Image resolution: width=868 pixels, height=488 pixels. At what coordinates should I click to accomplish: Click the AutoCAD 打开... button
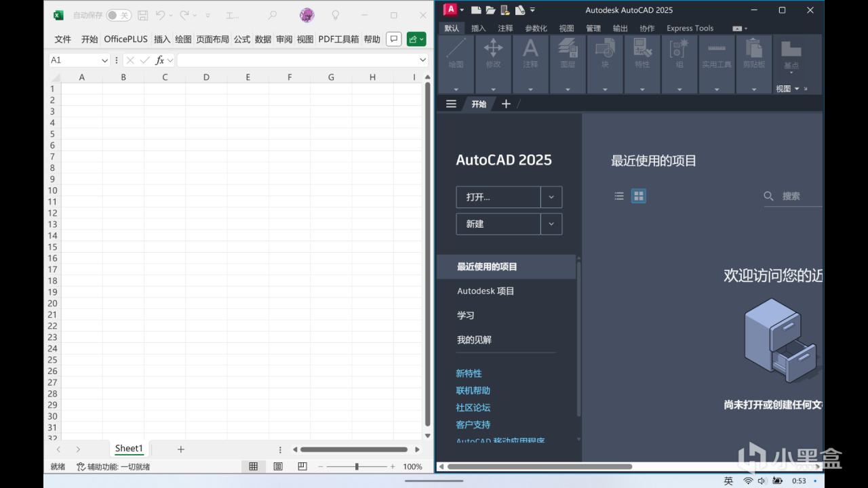pos(498,197)
